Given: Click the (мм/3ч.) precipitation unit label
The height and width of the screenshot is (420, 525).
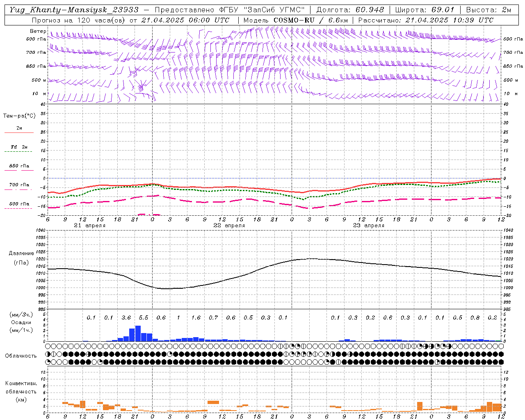Looking at the screenshot, I should (x=21, y=315).
